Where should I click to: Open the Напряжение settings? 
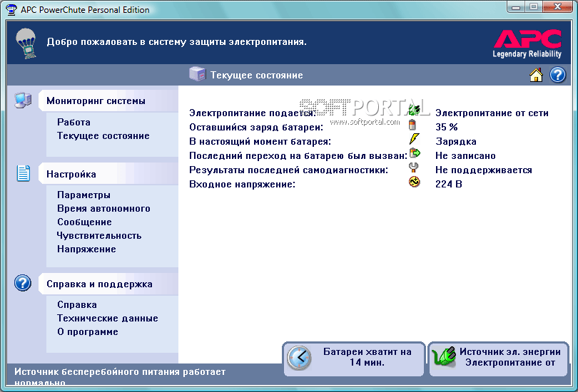coord(86,249)
